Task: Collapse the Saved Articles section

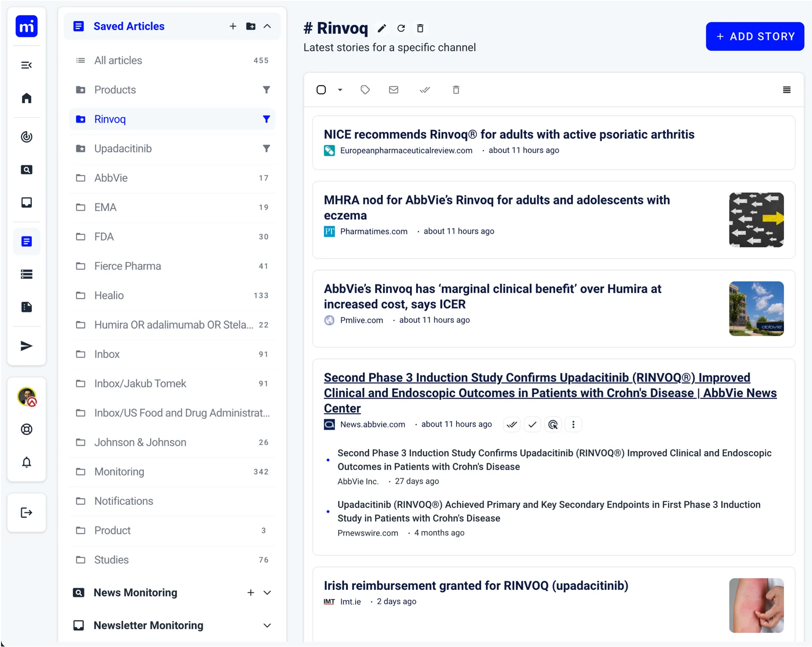Action: (x=267, y=26)
